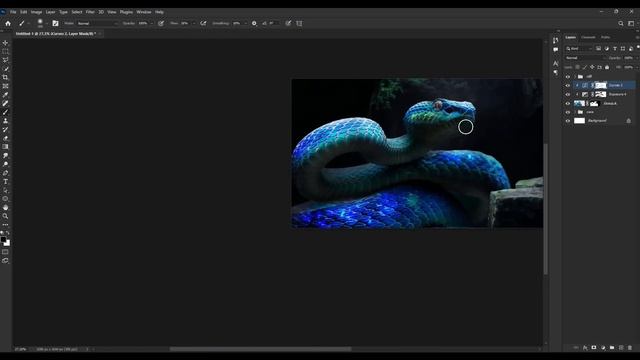Select the Clone Stamp tool
Image resolution: width=640 pixels, height=360 pixels.
5,121
